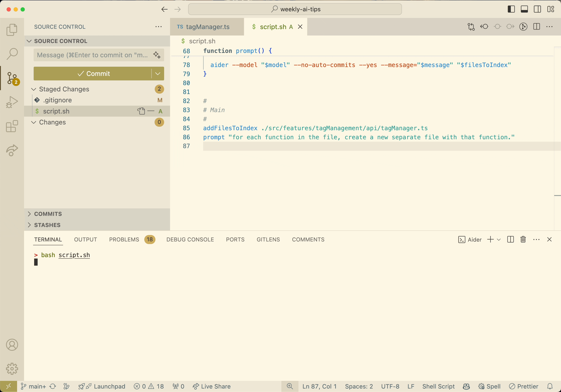The width and height of the screenshot is (561, 392).
Task: Open the PROBLEMS panel tab
Action: (124, 240)
